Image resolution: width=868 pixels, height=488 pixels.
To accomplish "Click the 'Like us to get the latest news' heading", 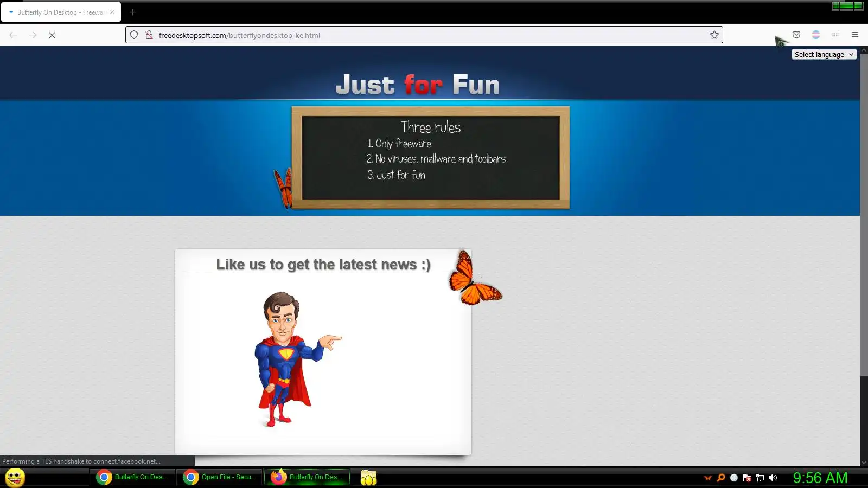I will (323, 265).
